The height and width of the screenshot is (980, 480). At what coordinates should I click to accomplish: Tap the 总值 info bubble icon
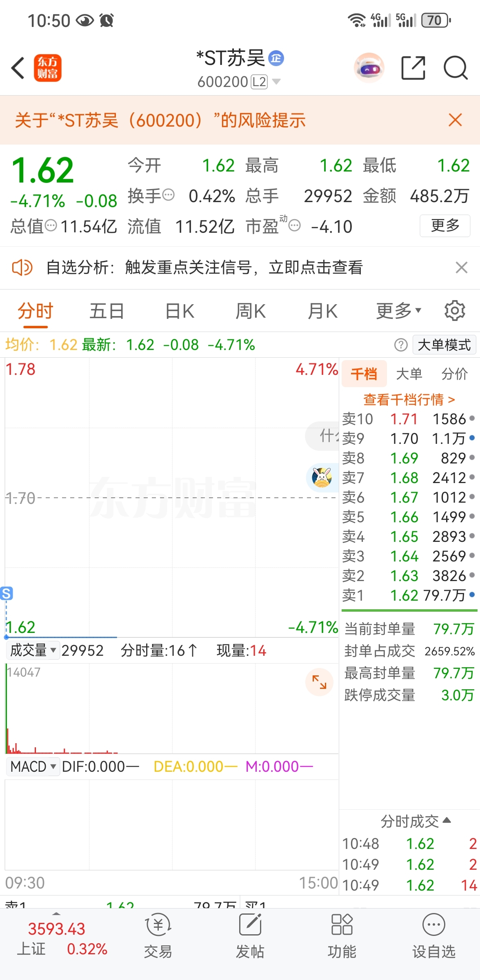point(51,225)
